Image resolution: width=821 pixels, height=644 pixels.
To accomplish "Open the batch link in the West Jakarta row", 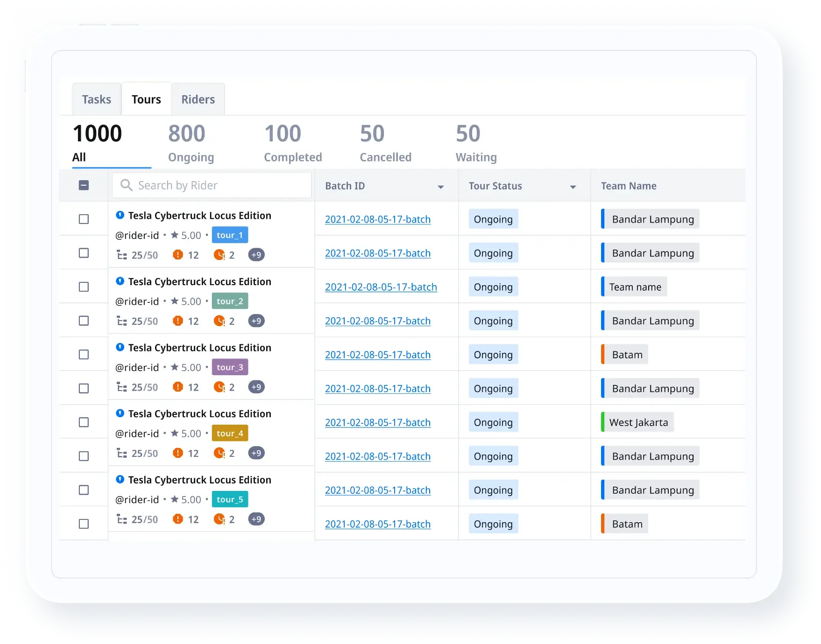I will (378, 422).
